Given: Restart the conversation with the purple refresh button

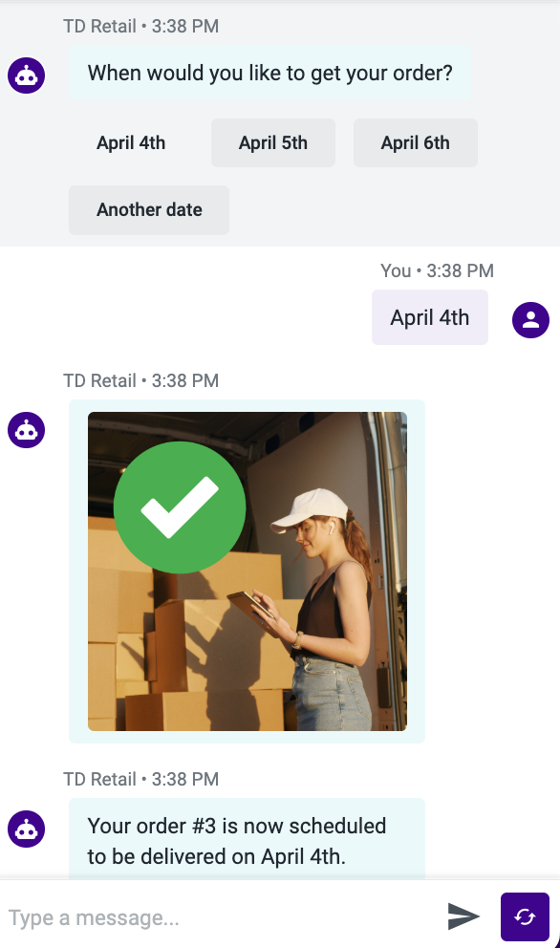Looking at the screenshot, I should (x=525, y=917).
